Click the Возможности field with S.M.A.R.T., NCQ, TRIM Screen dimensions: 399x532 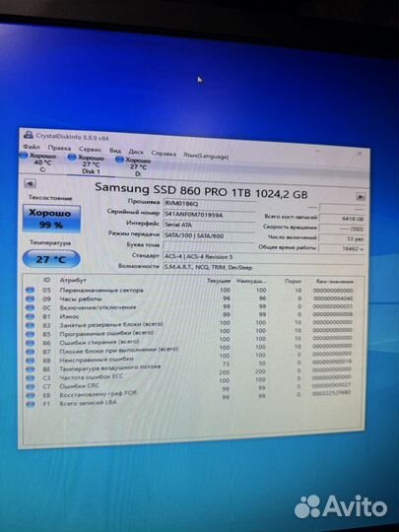(x=264, y=268)
